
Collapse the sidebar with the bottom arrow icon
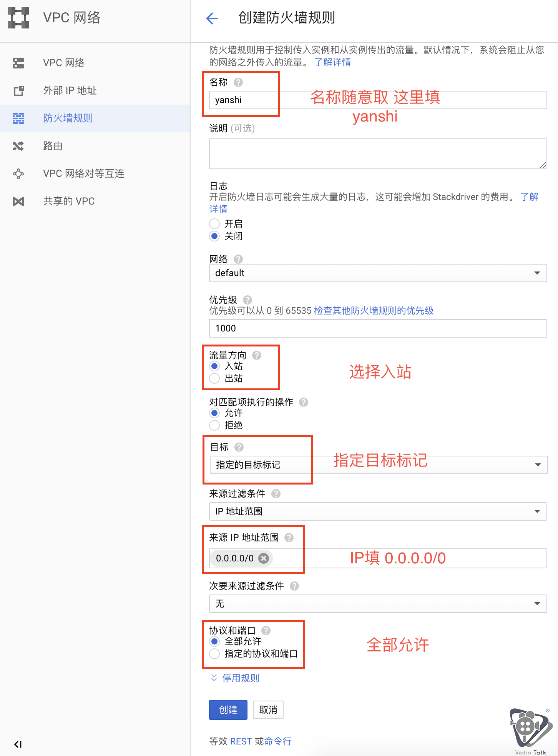coord(18,744)
